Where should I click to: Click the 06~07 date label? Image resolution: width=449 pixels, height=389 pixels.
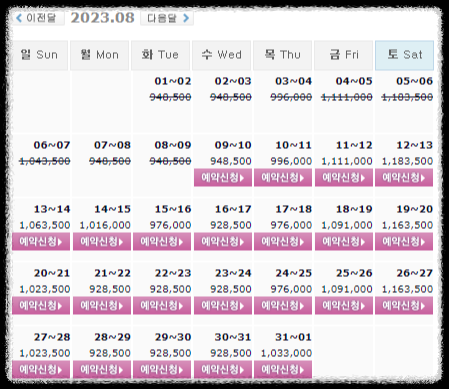click(x=52, y=145)
